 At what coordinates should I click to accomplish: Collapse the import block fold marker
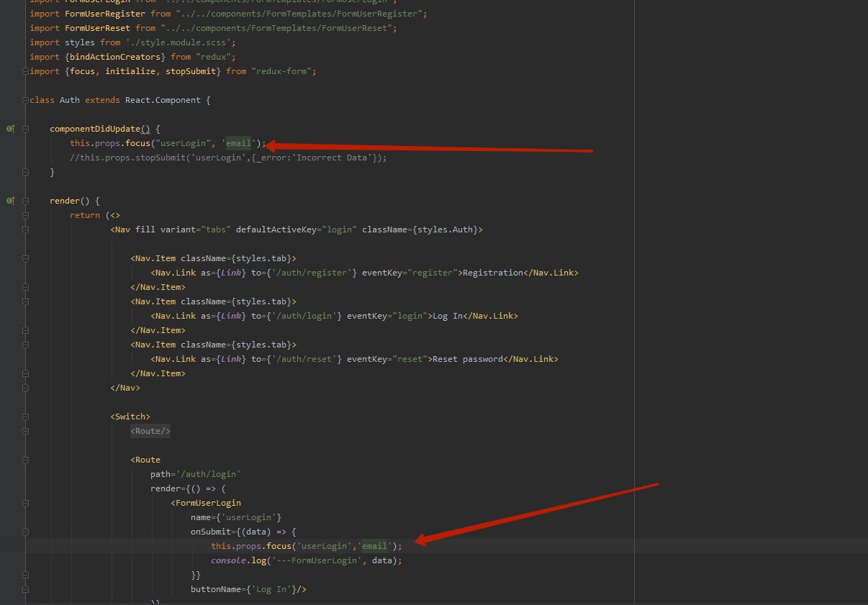pos(25,71)
